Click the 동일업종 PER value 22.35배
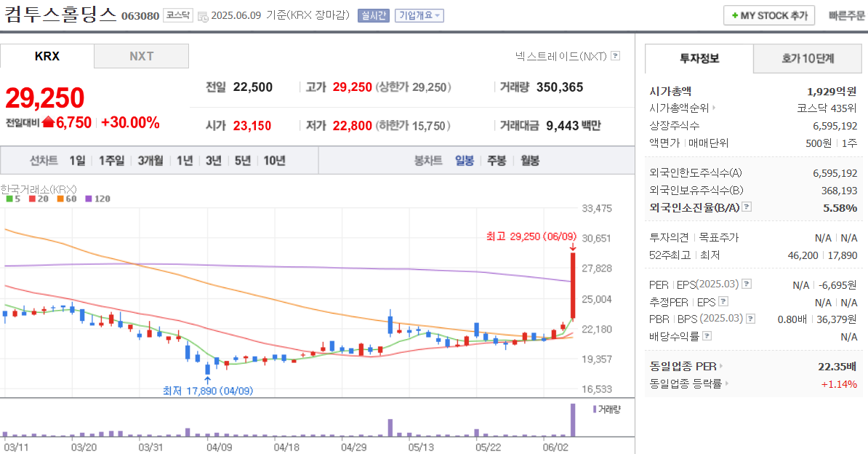The image size is (868, 454). (x=837, y=367)
